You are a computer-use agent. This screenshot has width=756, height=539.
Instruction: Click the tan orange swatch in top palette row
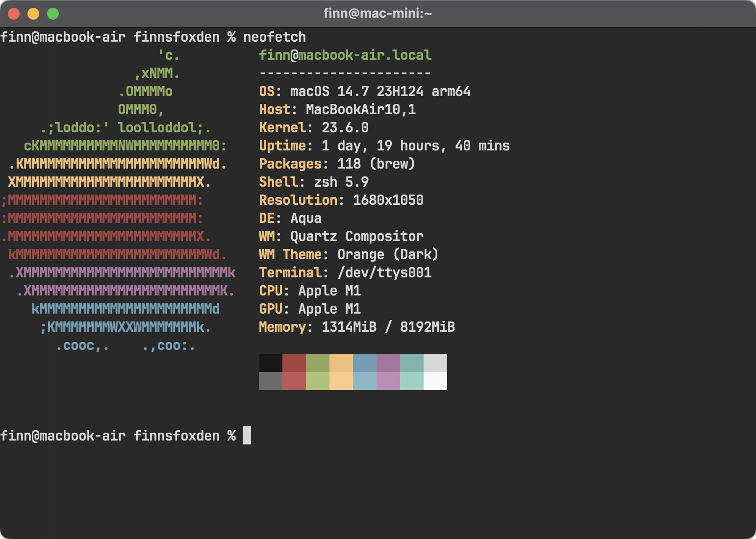341,363
